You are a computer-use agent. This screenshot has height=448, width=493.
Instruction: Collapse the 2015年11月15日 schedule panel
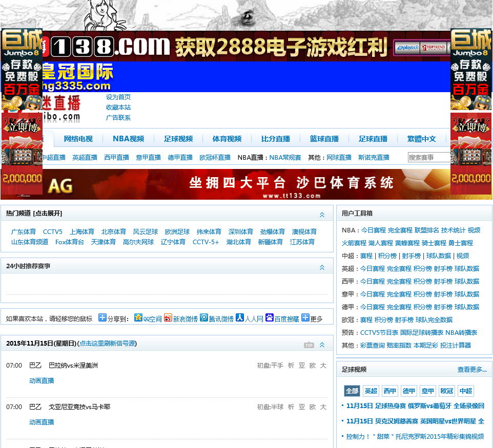(322, 345)
